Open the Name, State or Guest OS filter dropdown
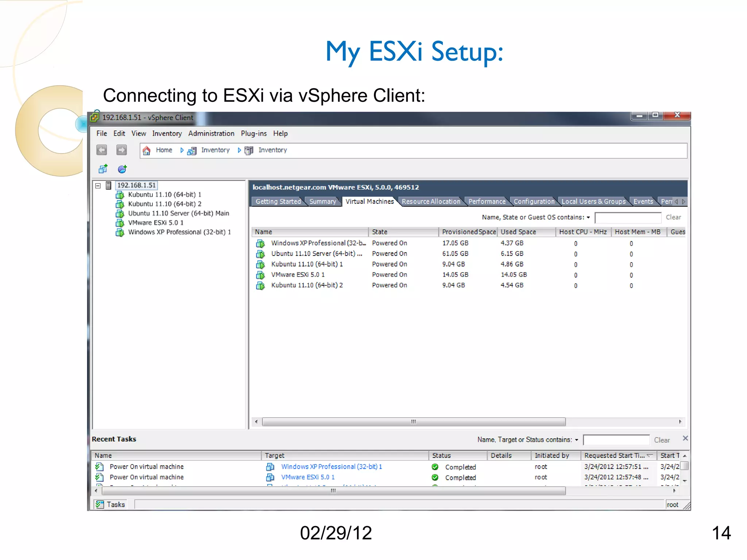 [588, 218]
